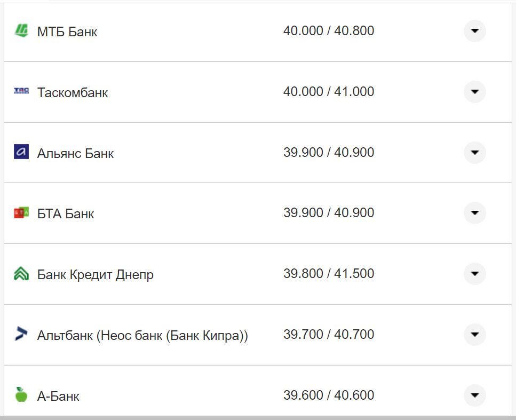The image size is (516, 420).
Task: Click the МТБ Банк green logo icon
Action: point(21,30)
